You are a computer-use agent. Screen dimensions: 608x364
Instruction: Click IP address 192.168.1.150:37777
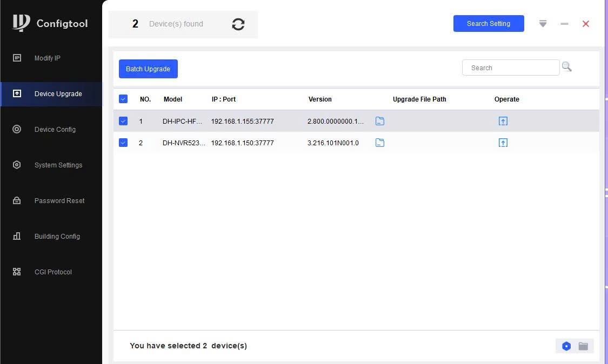(242, 143)
